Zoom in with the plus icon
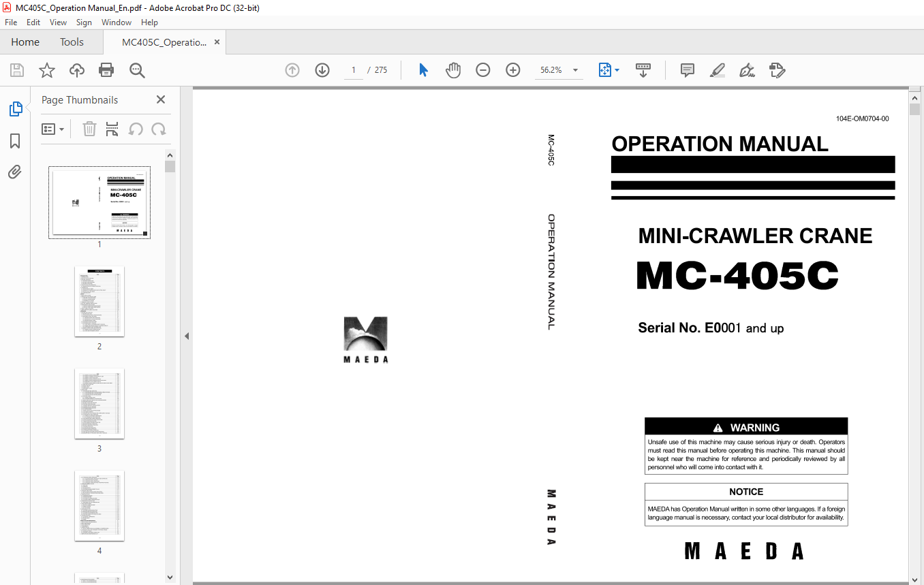924x585 pixels. [x=513, y=70]
